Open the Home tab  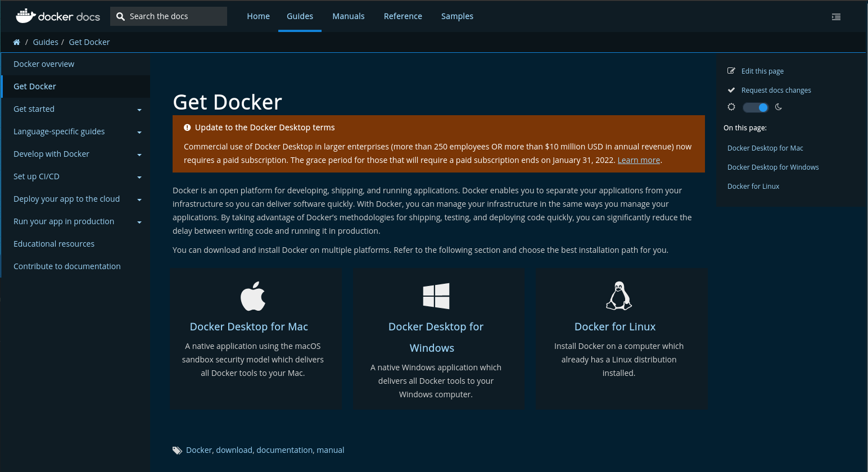[x=259, y=16]
